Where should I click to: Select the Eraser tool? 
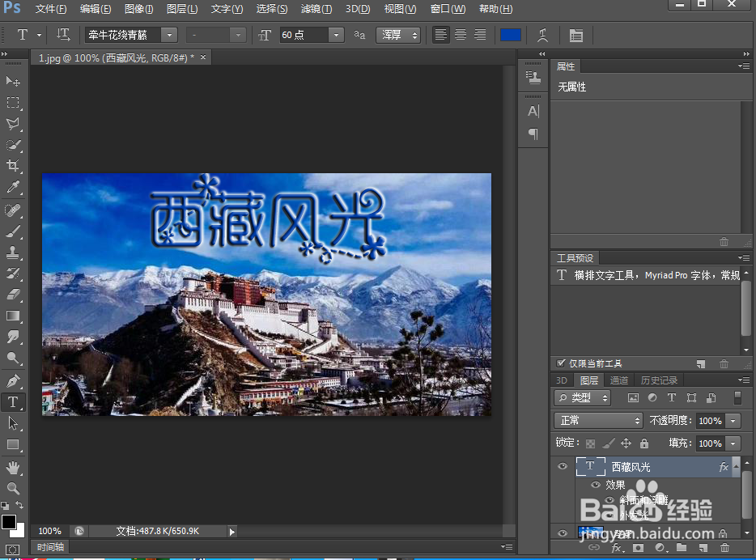coord(13,295)
